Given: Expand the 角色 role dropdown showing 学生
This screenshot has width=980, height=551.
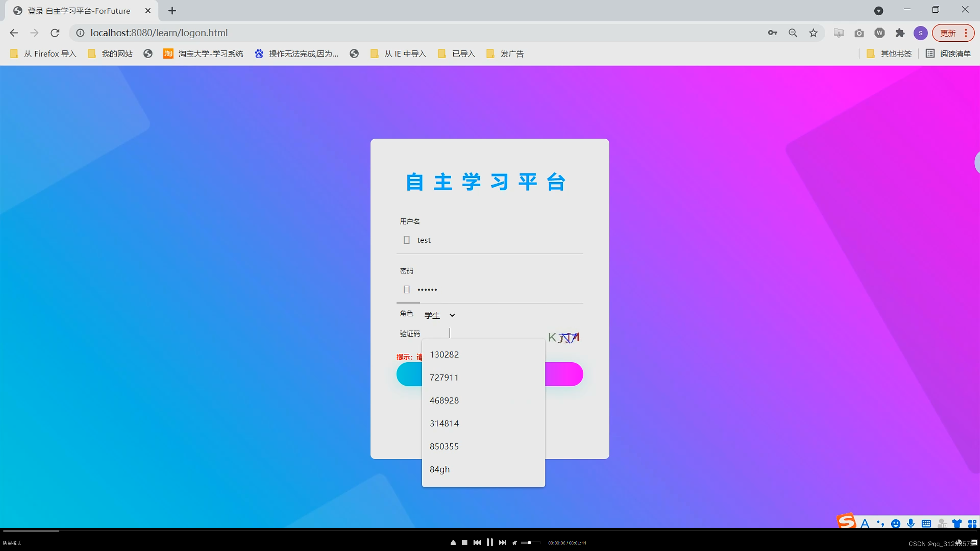Looking at the screenshot, I should point(440,315).
